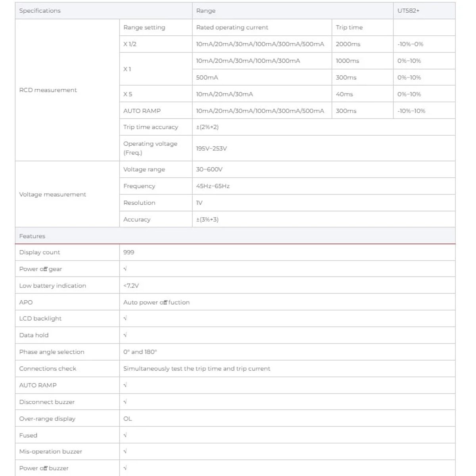Viewport: 476px width, 476px height.
Task: Click the Auto power off function text
Action: pos(156,302)
